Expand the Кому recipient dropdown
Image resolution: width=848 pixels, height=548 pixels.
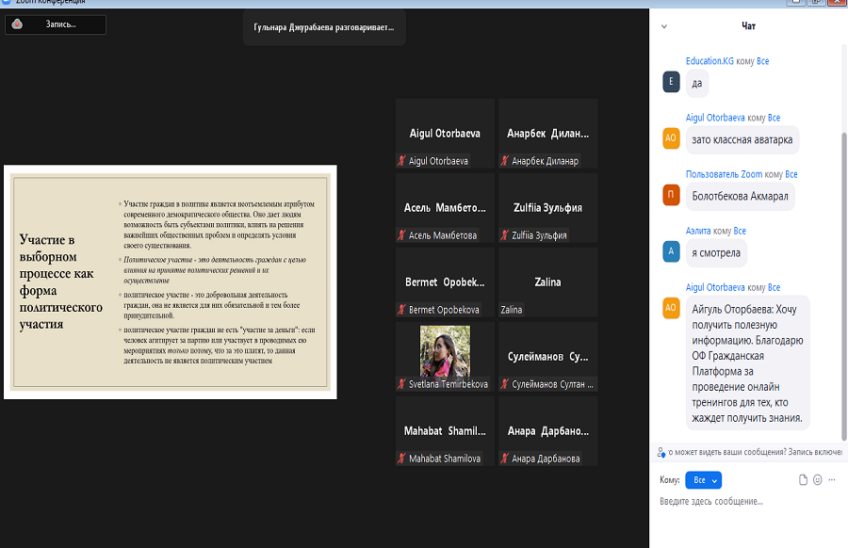pyautogui.click(x=704, y=480)
